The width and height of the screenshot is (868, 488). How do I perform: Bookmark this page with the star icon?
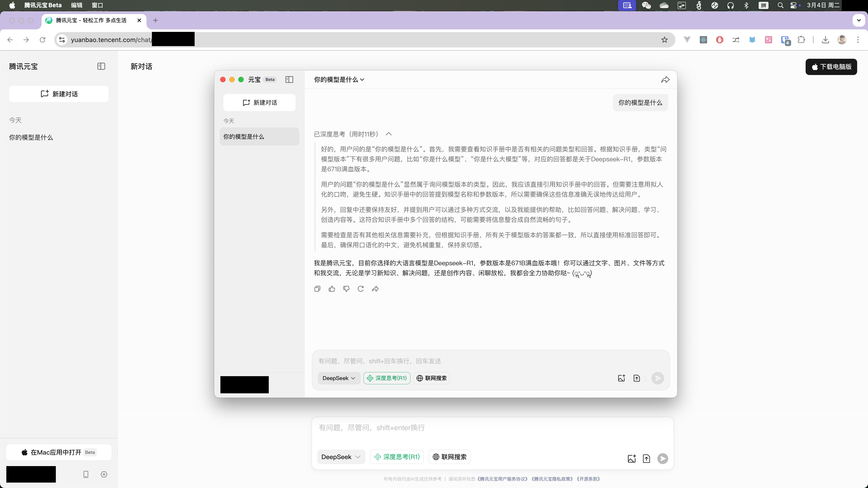click(664, 40)
